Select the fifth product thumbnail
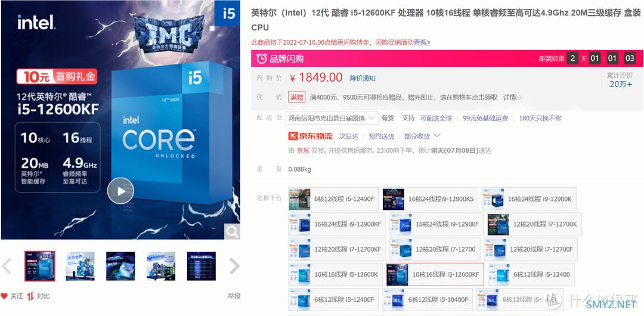Image resolution: width=644 pixels, height=316 pixels. tap(202, 267)
